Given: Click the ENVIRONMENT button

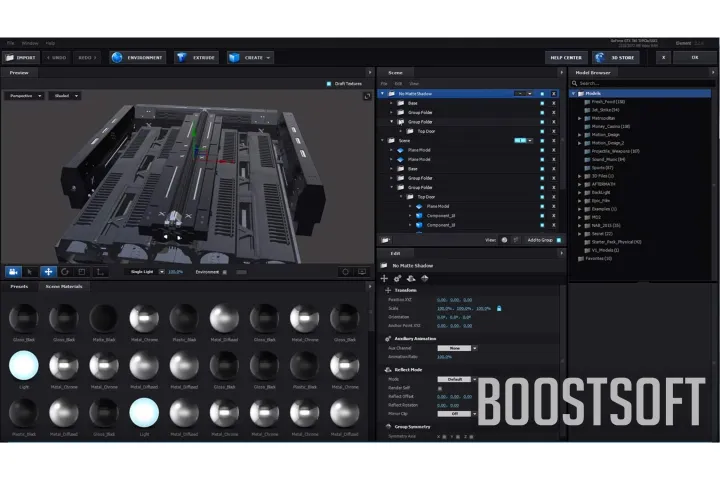Looking at the screenshot, I should coord(138,58).
